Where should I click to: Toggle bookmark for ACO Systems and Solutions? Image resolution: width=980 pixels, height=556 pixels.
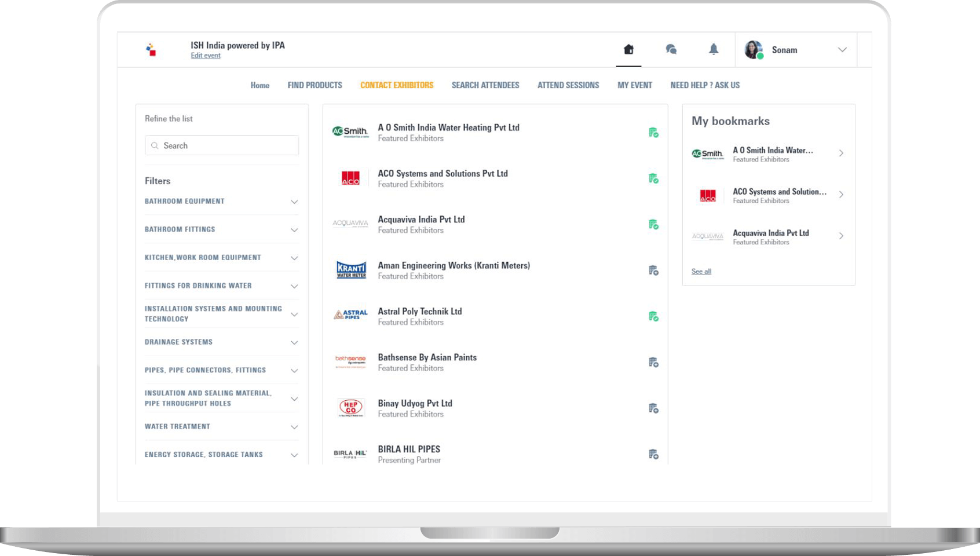click(653, 178)
